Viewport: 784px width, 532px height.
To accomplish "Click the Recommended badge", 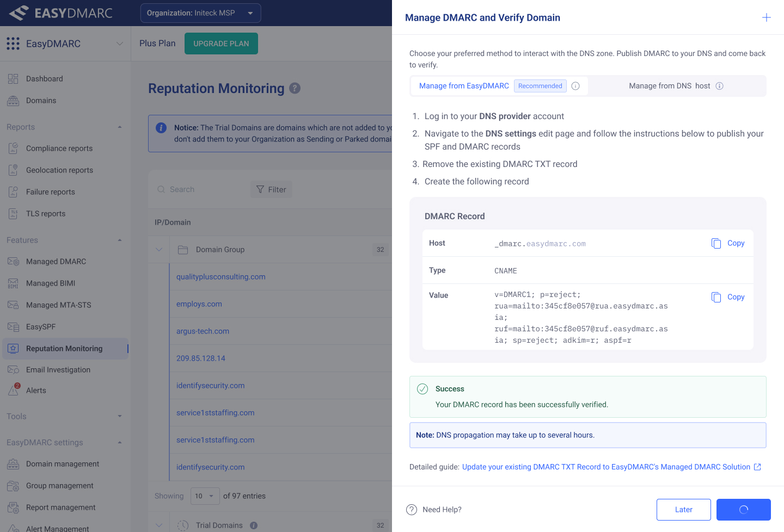I will (x=540, y=86).
